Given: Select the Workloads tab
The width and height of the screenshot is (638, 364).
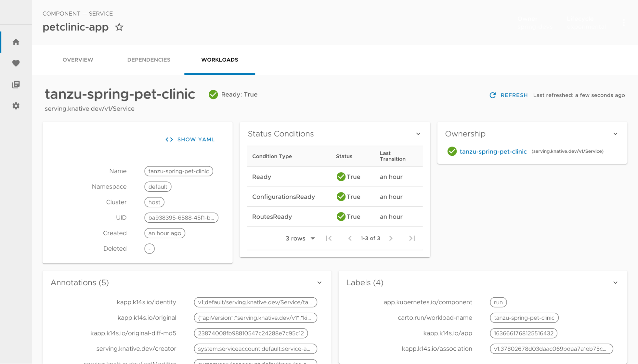Looking at the screenshot, I should (x=220, y=60).
